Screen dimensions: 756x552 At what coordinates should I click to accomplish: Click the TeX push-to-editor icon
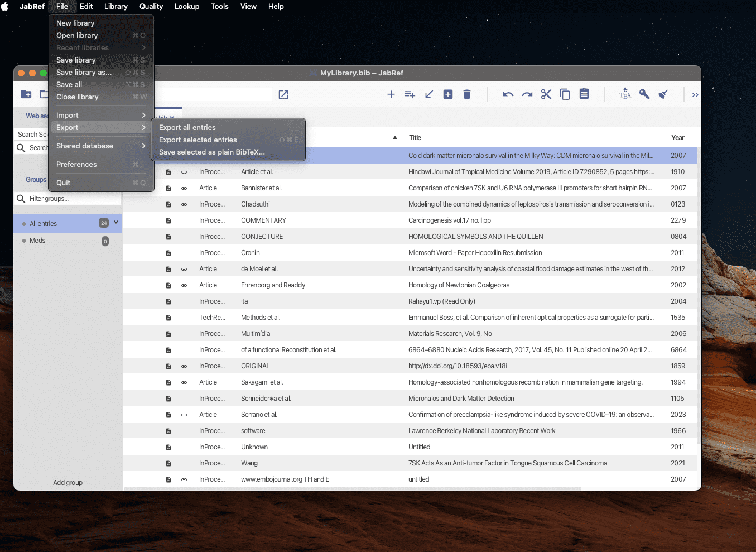click(625, 94)
